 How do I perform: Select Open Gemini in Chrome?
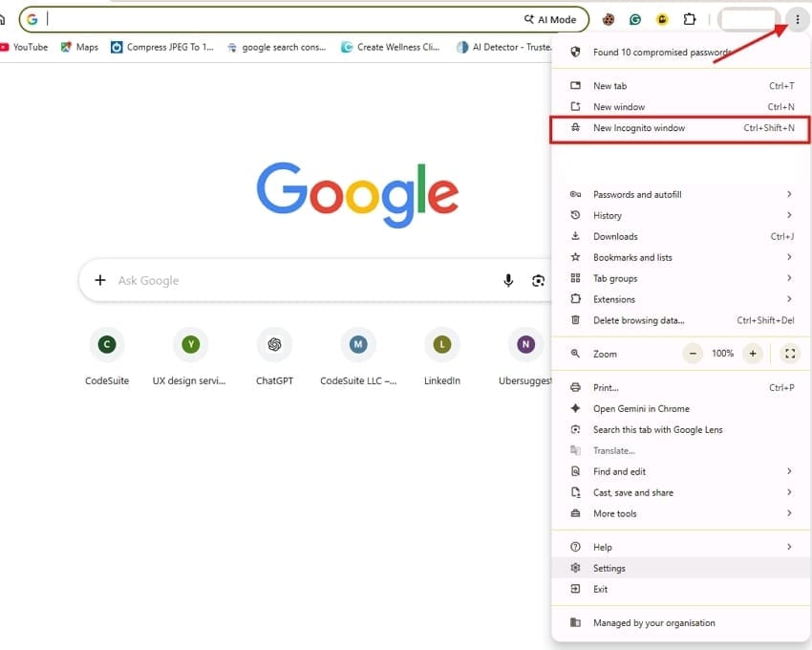[x=680, y=408]
